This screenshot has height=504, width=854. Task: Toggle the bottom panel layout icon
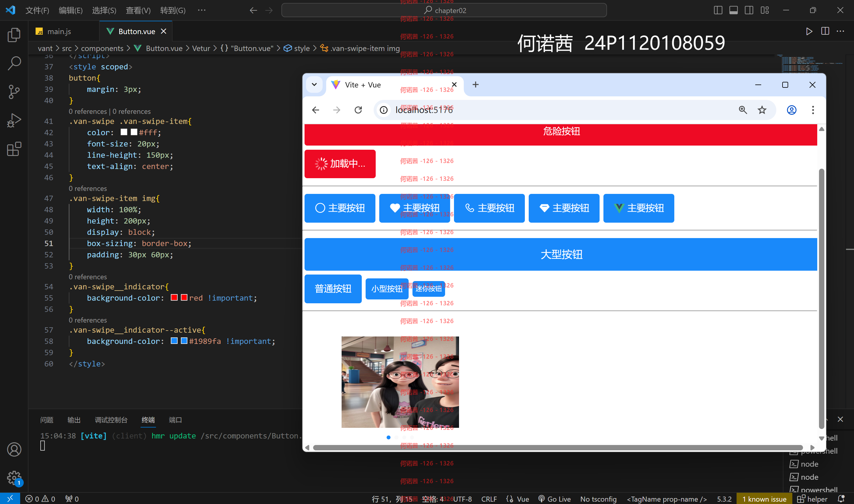click(733, 10)
